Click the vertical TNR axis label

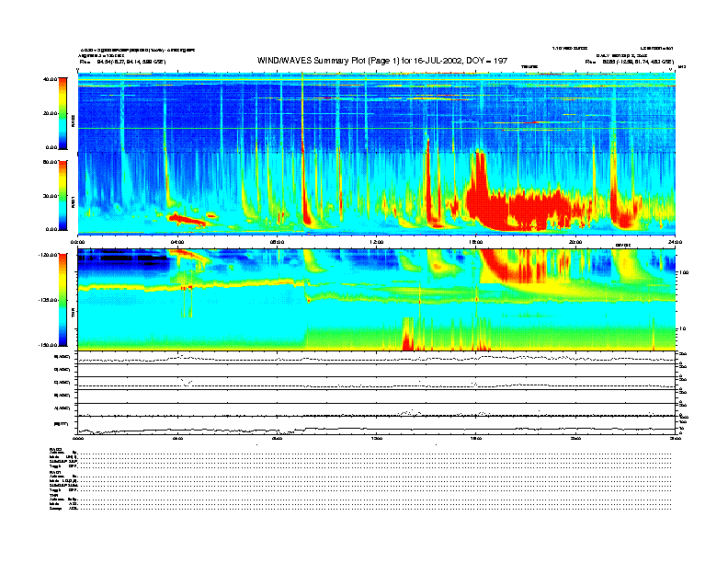tap(73, 315)
